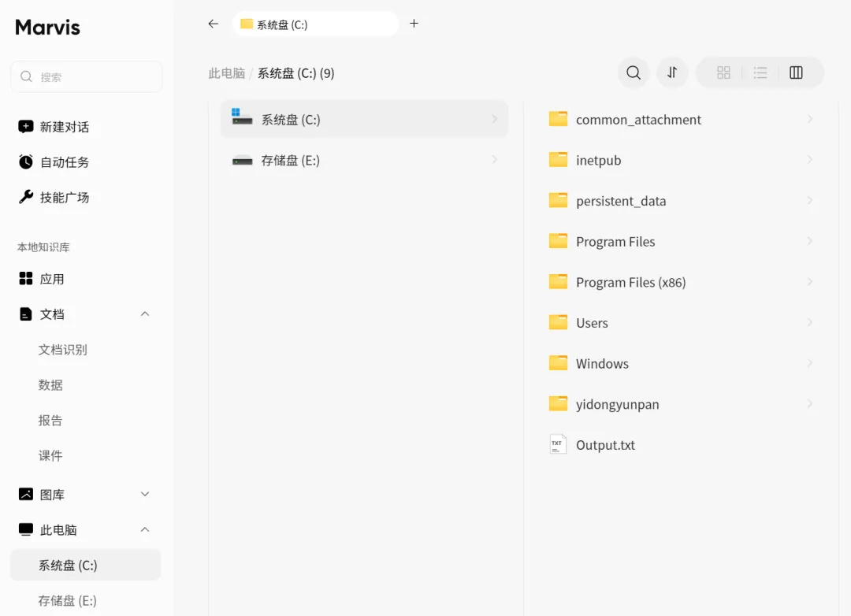Expand common_attachment folder chevron
This screenshot has height=616, width=851.
pos(810,119)
